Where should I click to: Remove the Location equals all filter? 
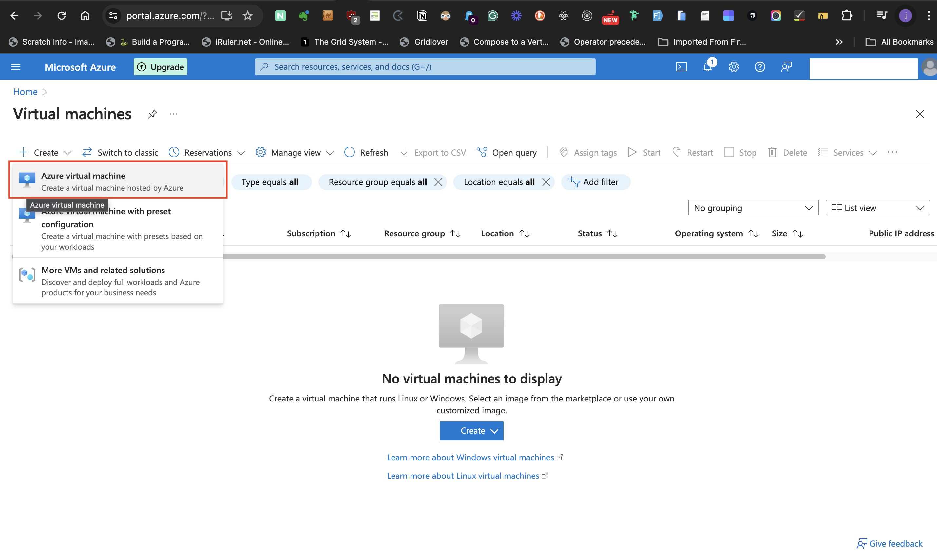(x=546, y=182)
